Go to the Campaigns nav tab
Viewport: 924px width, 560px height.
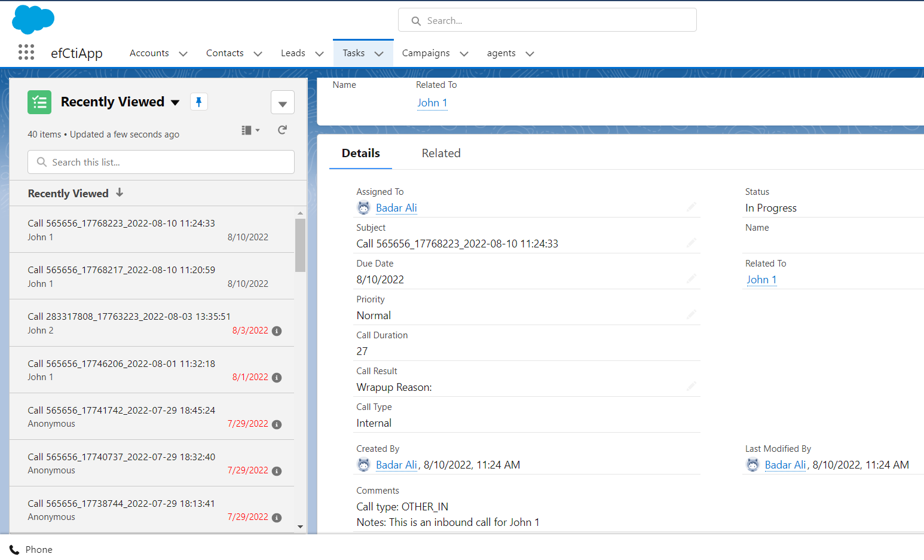pyautogui.click(x=426, y=53)
